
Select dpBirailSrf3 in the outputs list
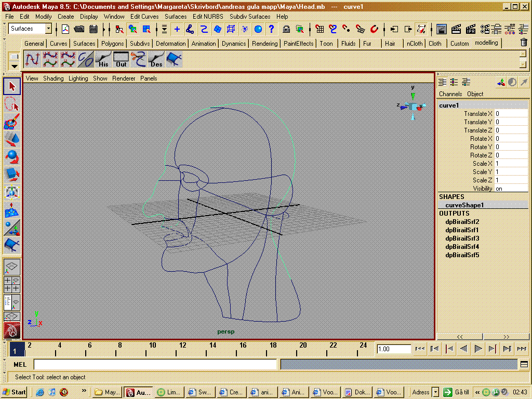(462, 238)
